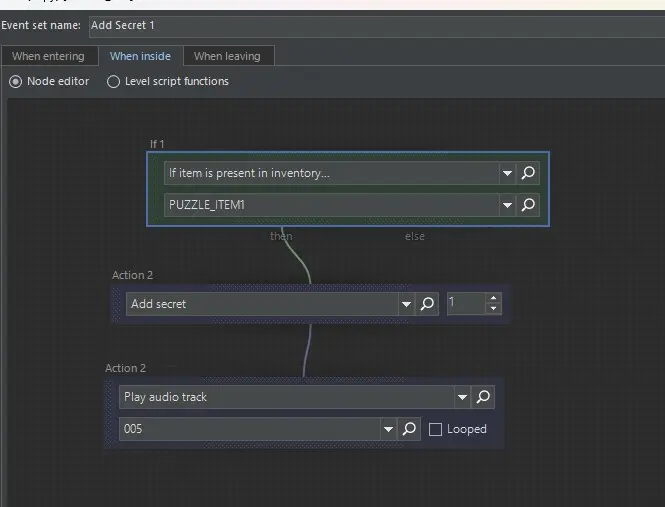Click the else output of If 1

tap(414, 236)
